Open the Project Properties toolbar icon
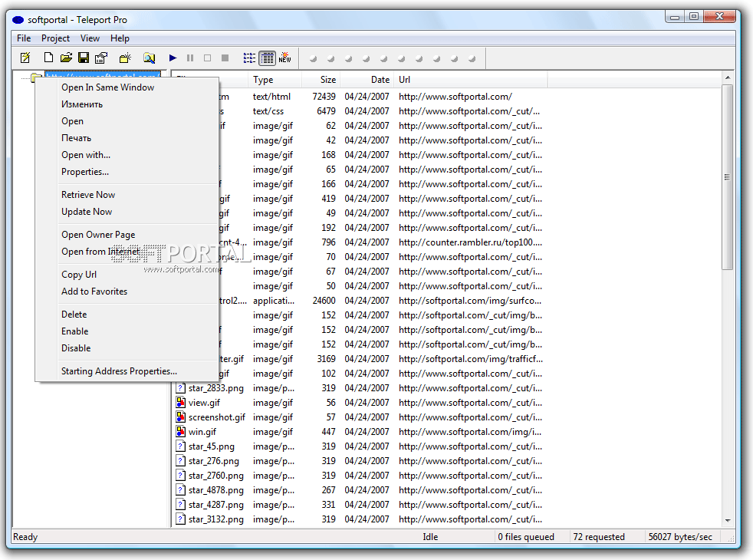Image resolution: width=753 pixels, height=560 pixels. pyautogui.click(x=101, y=58)
